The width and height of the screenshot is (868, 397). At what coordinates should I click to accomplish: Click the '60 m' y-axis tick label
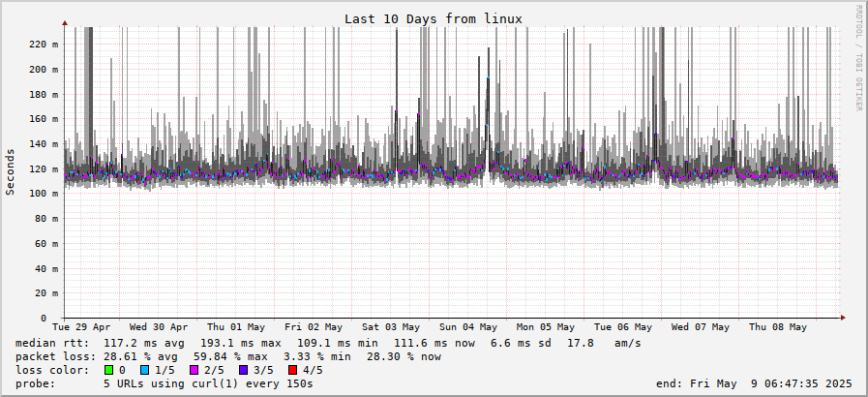pos(46,243)
